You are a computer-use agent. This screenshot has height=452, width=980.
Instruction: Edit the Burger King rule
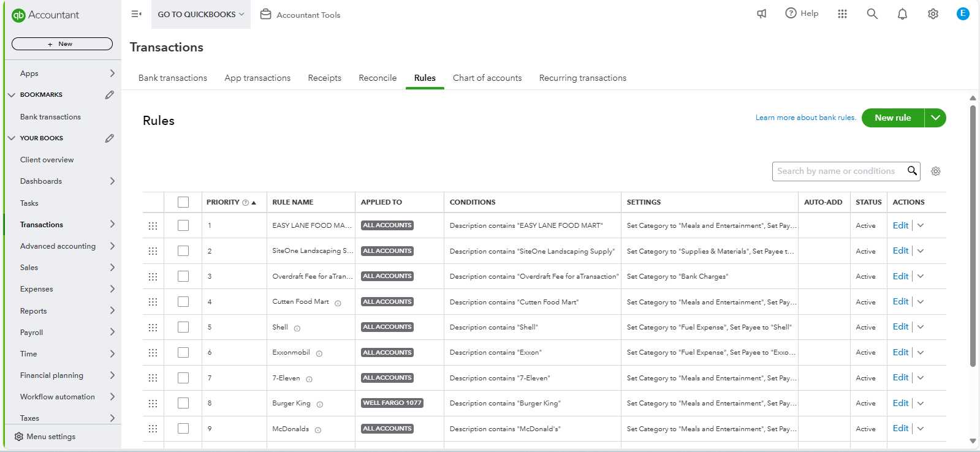tap(900, 403)
